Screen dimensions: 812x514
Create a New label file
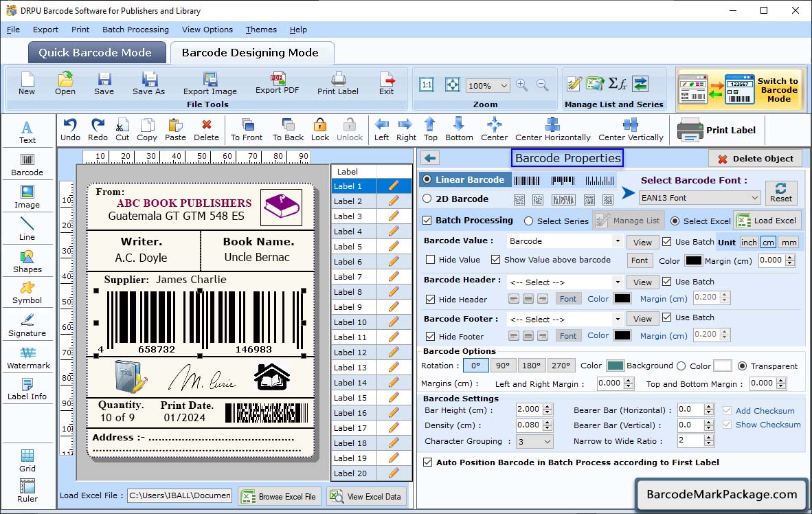27,83
